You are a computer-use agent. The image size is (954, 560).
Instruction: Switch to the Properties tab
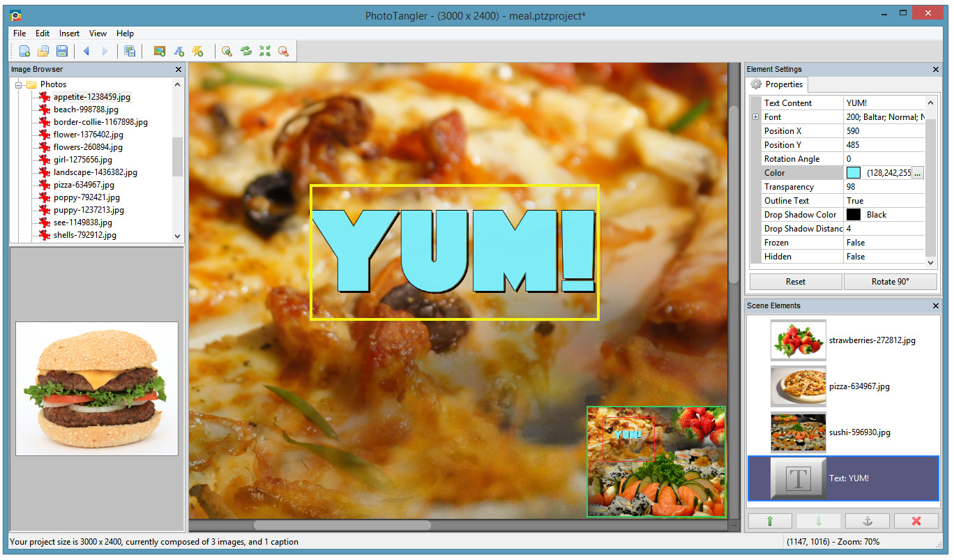coord(777,84)
